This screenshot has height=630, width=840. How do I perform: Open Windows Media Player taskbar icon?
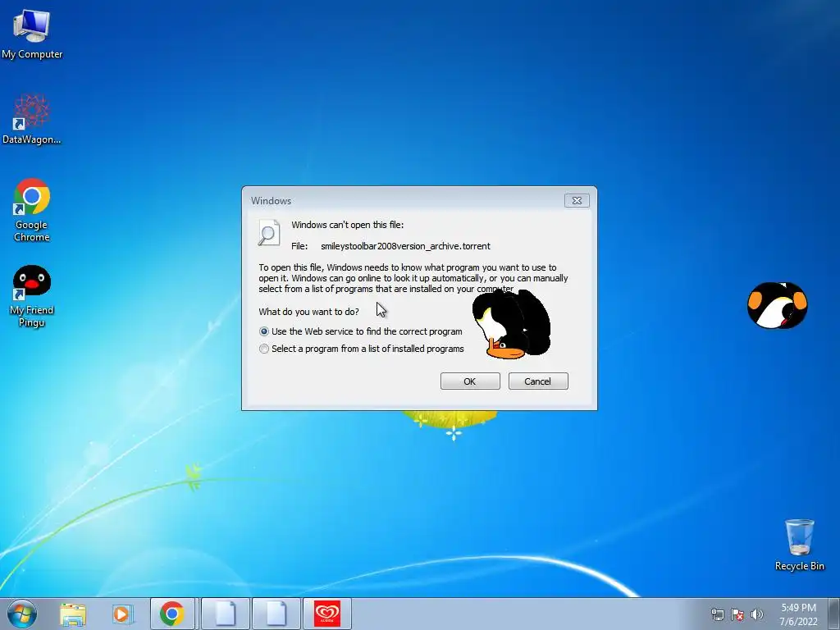coord(122,614)
